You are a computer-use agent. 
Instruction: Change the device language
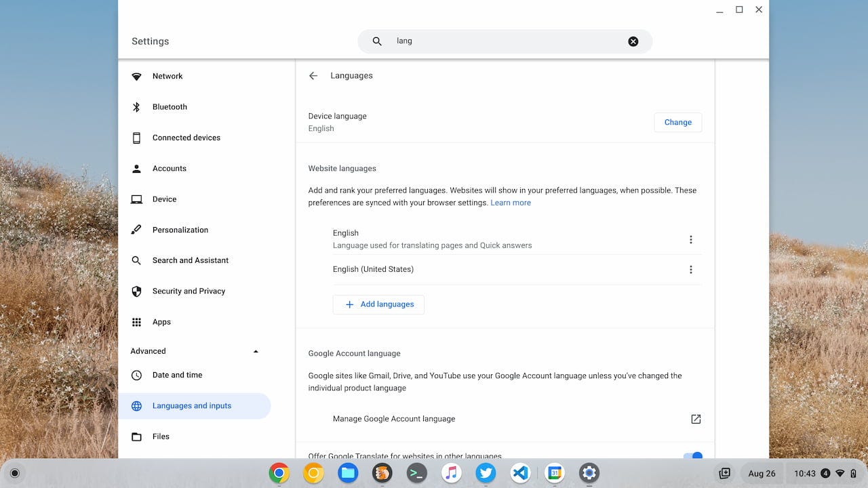pos(677,123)
